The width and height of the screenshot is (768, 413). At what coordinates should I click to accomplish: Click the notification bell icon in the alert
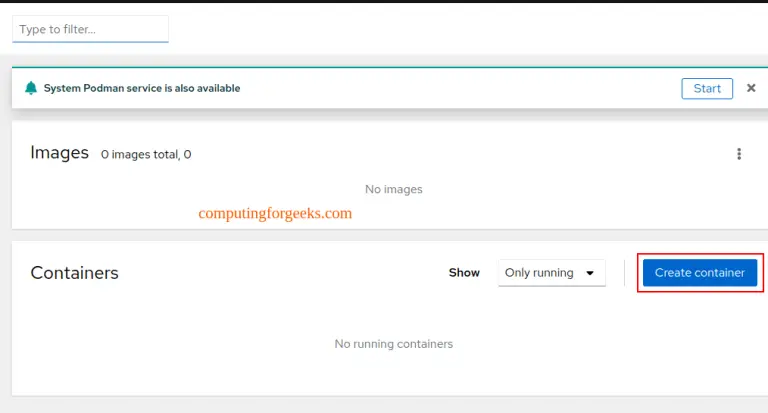point(31,88)
